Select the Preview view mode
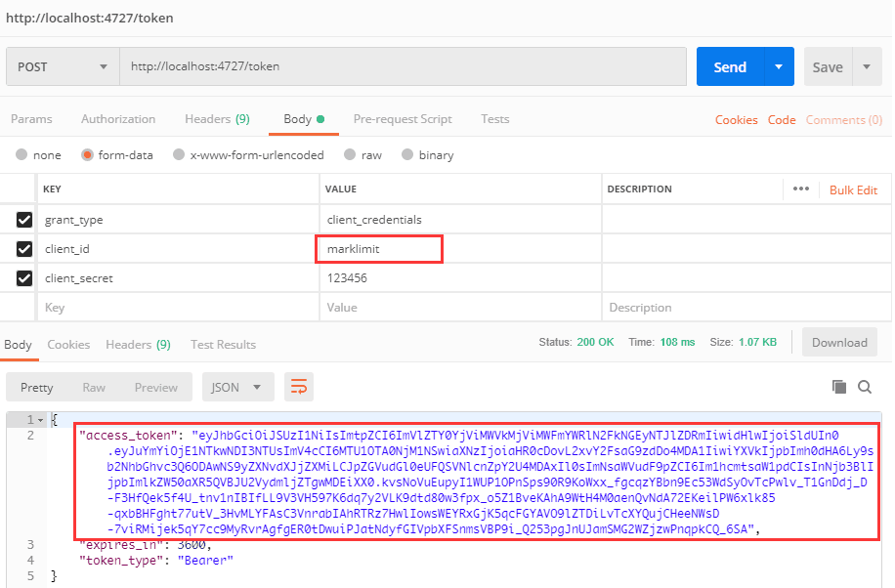Screen dimensions: 895x588 (155, 387)
